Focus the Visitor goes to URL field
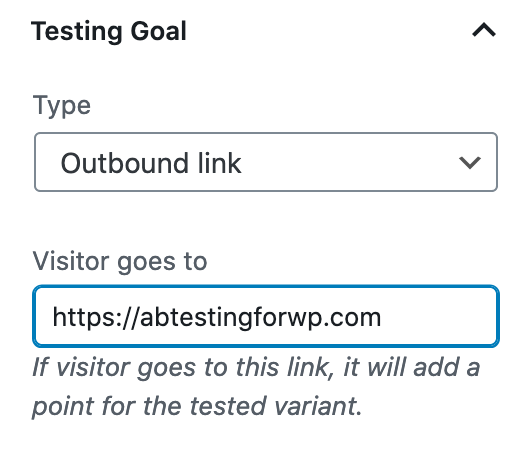The image size is (522, 460). [266, 316]
